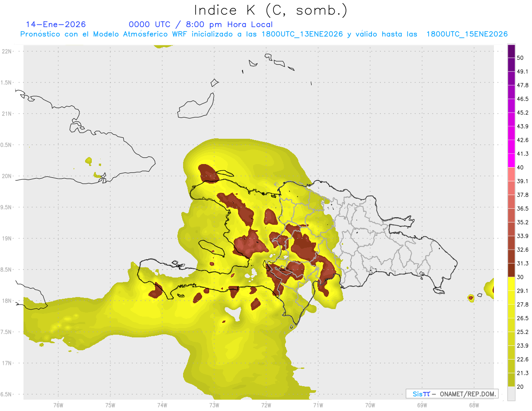Pick the bright yellow swatch between 29.1 and 30
Screen dimensions: 532x411
tap(511, 284)
